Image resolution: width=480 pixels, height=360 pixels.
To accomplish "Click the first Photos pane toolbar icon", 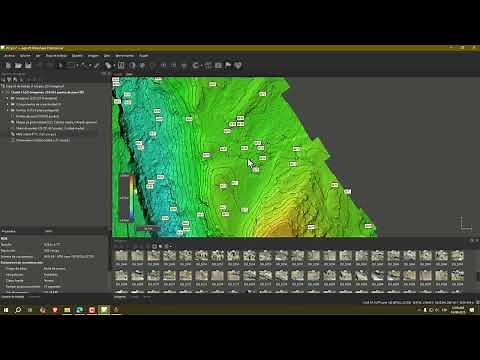I will [x=117, y=246].
